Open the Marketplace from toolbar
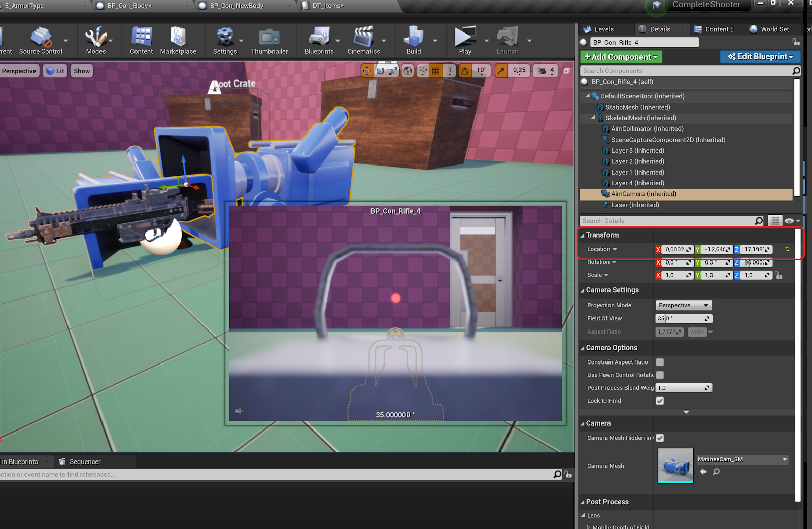The height and width of the screenshot is (529, 812). click(x=178, y=41)
